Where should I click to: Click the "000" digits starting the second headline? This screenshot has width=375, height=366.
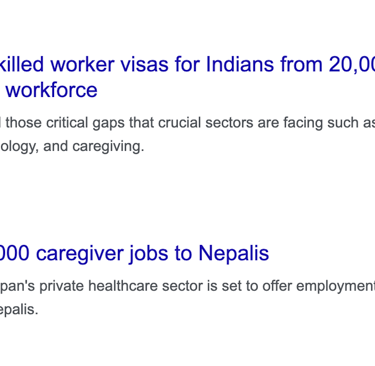(15, 253)
